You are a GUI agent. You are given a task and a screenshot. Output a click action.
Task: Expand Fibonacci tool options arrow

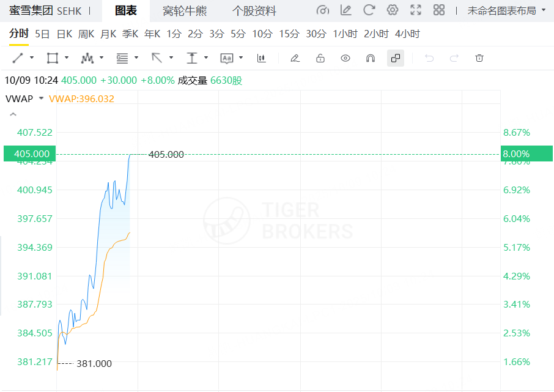pos(136,57)
